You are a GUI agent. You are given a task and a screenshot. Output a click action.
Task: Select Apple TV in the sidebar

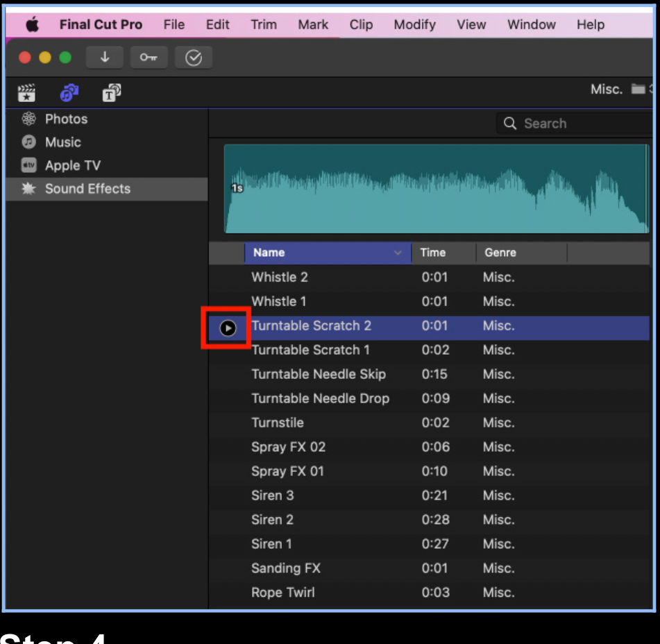[x=107, y=165]
